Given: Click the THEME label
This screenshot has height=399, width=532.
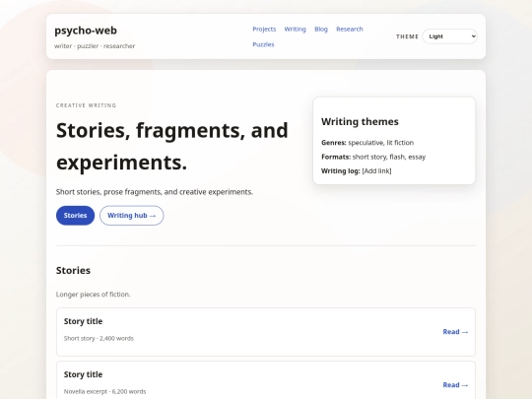Looking at the screenshot, I should (x=407, y=36).
